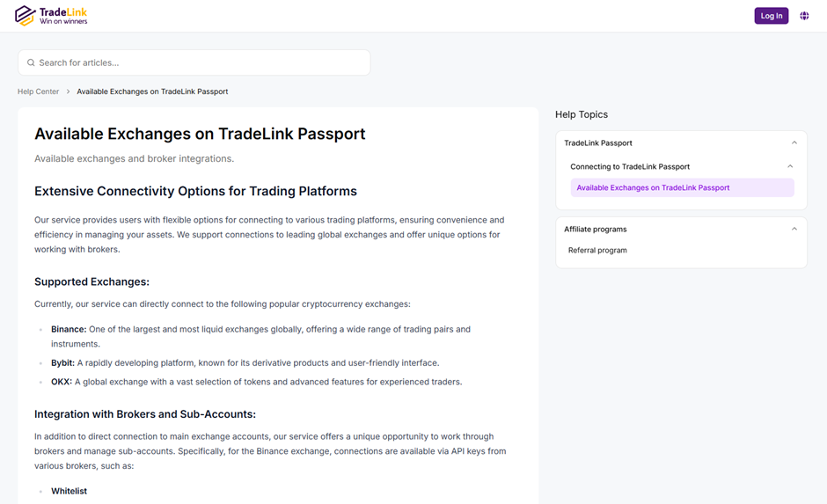
Task: Click the breadcrumb chevron separator
Action: (68, 91)
